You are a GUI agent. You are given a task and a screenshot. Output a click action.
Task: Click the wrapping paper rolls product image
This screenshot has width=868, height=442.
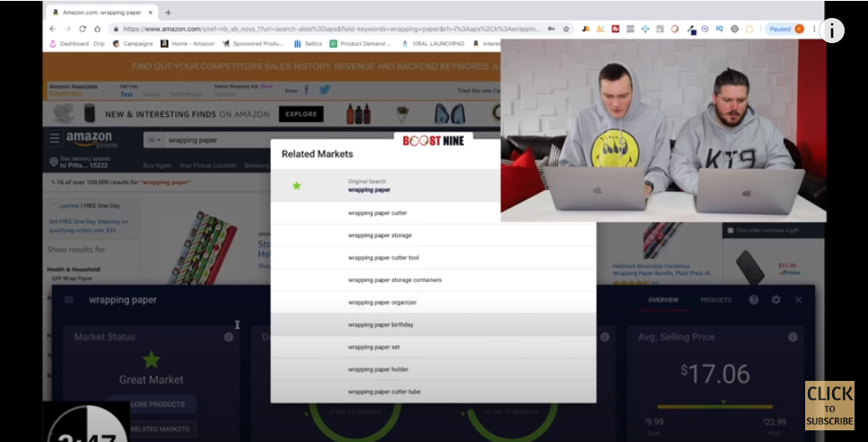pos(203,246)
